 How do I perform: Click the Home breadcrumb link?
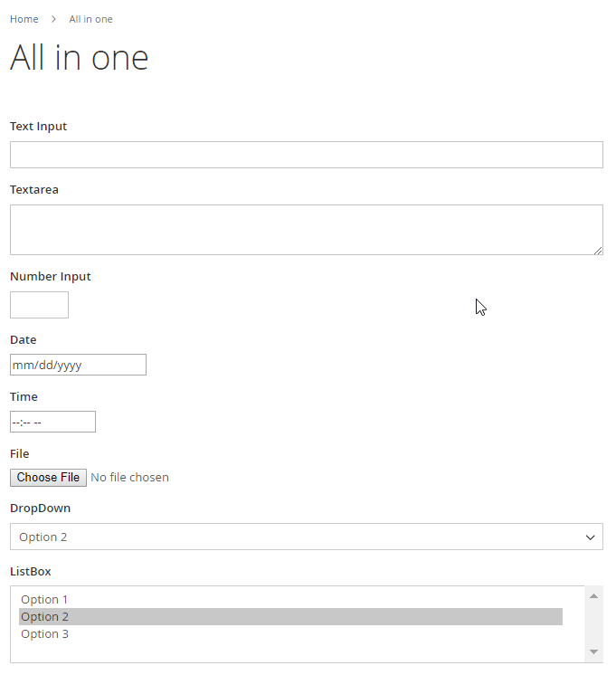tap(24, 19)
